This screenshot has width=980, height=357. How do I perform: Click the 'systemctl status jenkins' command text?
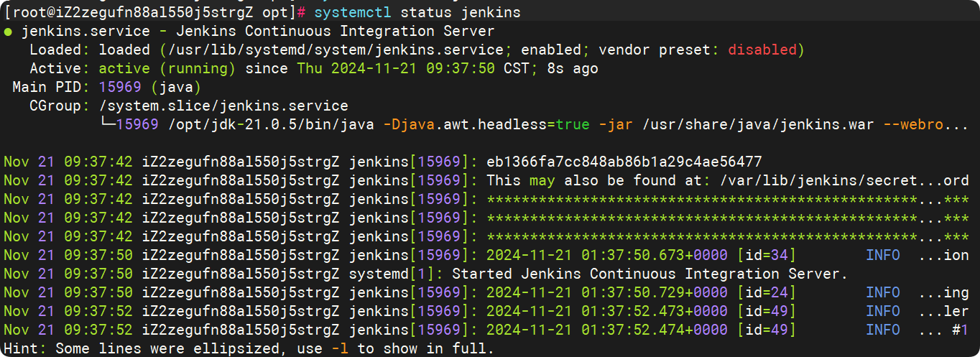coord(417,13)
